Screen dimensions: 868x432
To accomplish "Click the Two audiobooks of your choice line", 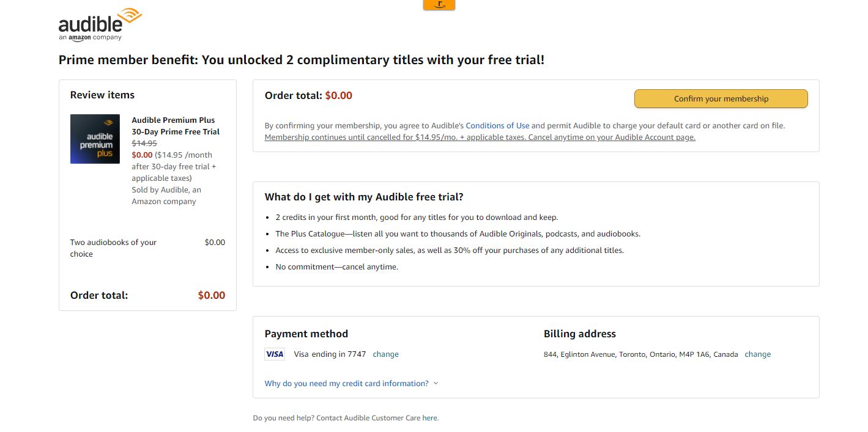I will click(113, 248).
